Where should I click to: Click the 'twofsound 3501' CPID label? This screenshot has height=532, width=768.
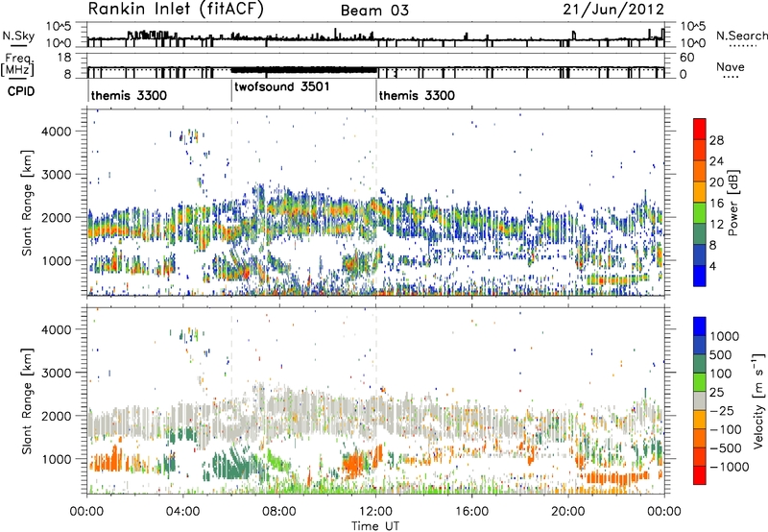(x=282, y=87)
